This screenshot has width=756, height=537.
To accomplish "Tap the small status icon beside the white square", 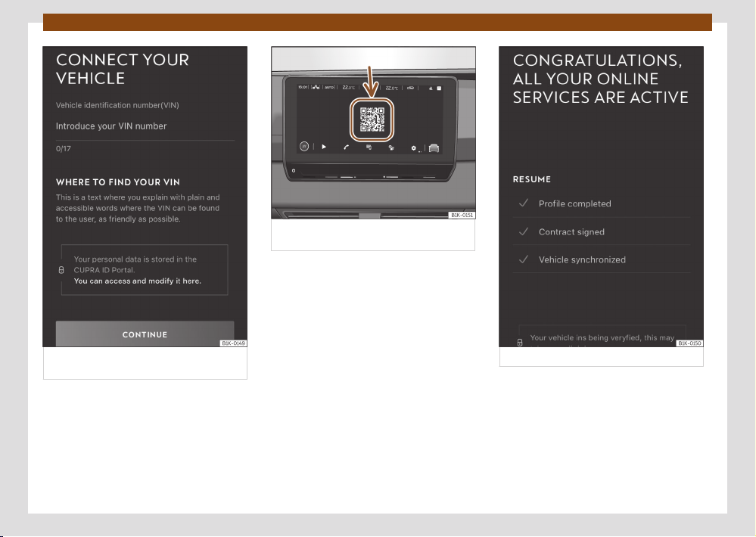I will (431, 88).
